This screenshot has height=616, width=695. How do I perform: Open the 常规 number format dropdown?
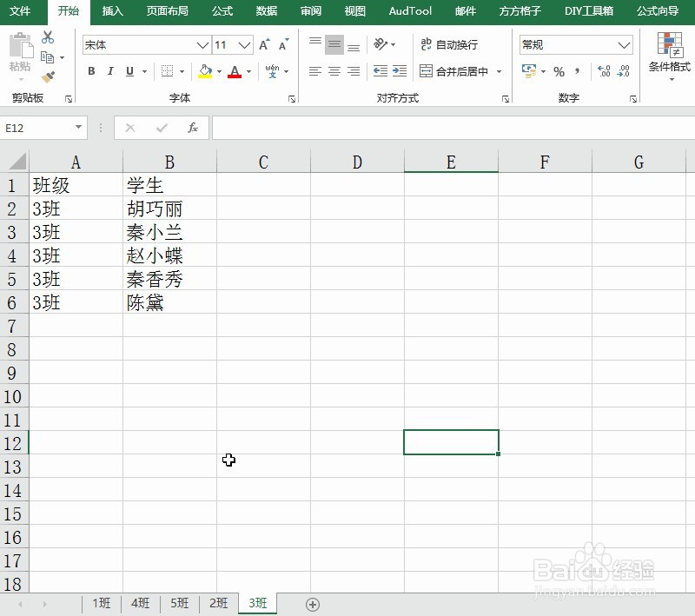(624, 44)
